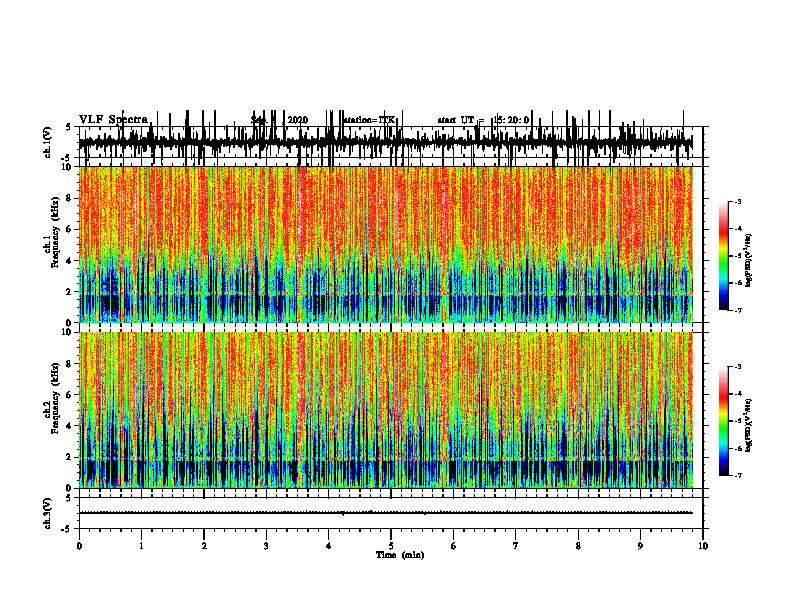The width and height of the screenshot is (792, 612).
Task: Click the '2' minute tick on time axis
Action: tap(204, 546)
